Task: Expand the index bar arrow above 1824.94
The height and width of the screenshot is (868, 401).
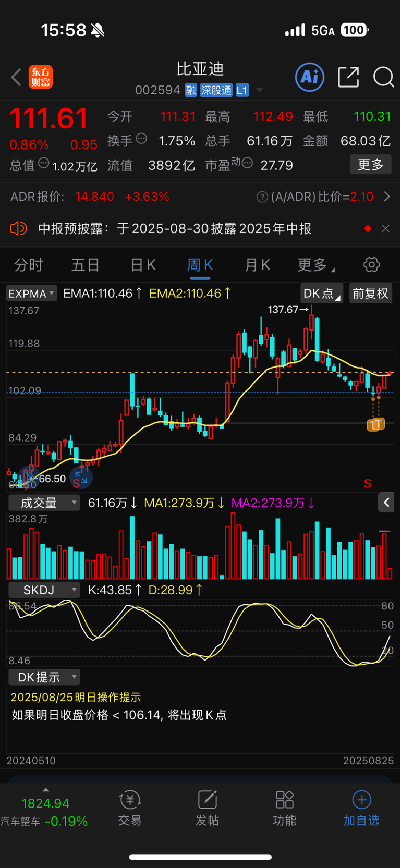Action: click(x=46, y=790)
